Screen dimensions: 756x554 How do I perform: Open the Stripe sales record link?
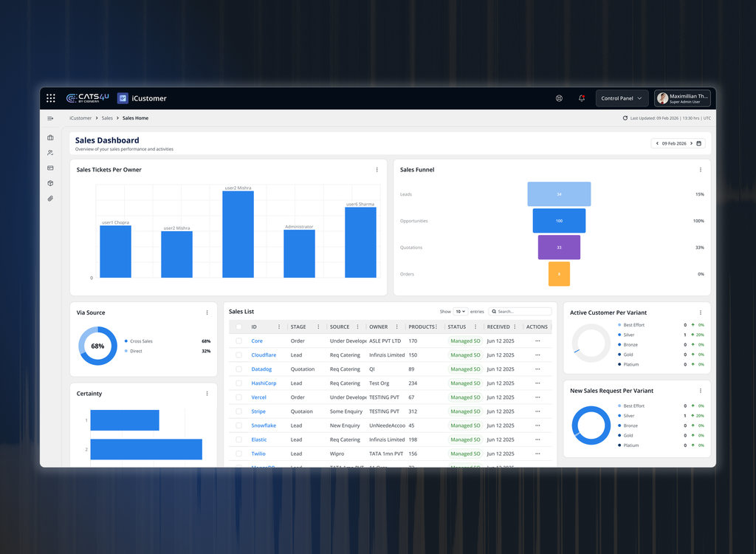[258, 411]
